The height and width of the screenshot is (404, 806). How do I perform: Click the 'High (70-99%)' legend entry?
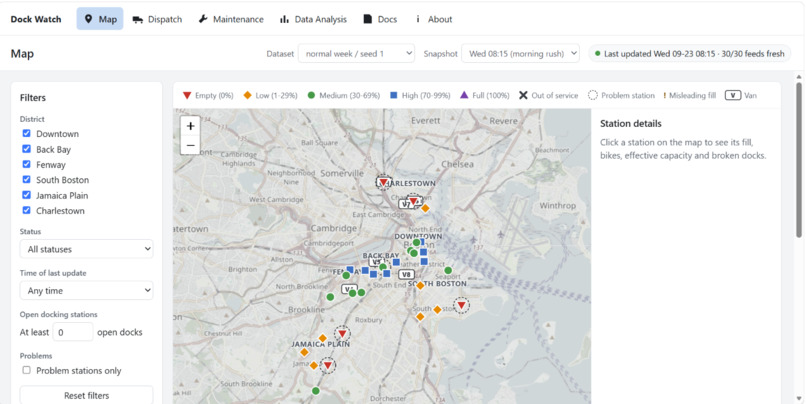pos(420,95)
